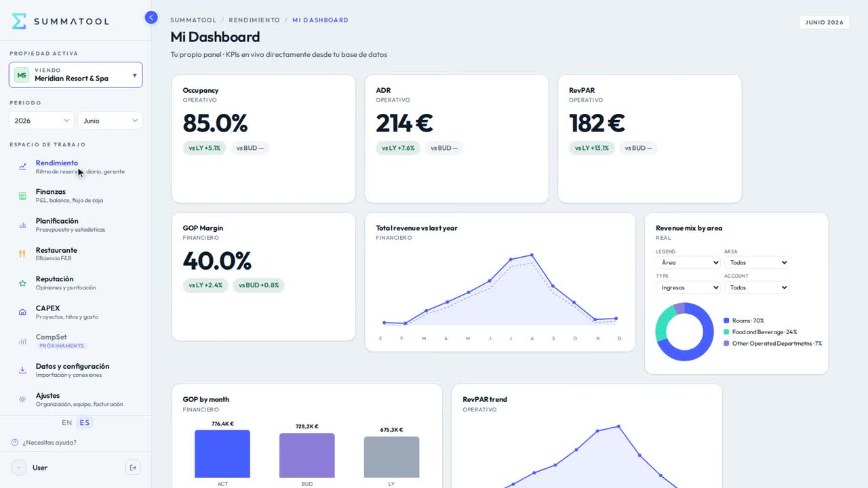Click the JUNIO 2026 period badge
The width and height of the screenshot is (868, 488).
[824, 22]
